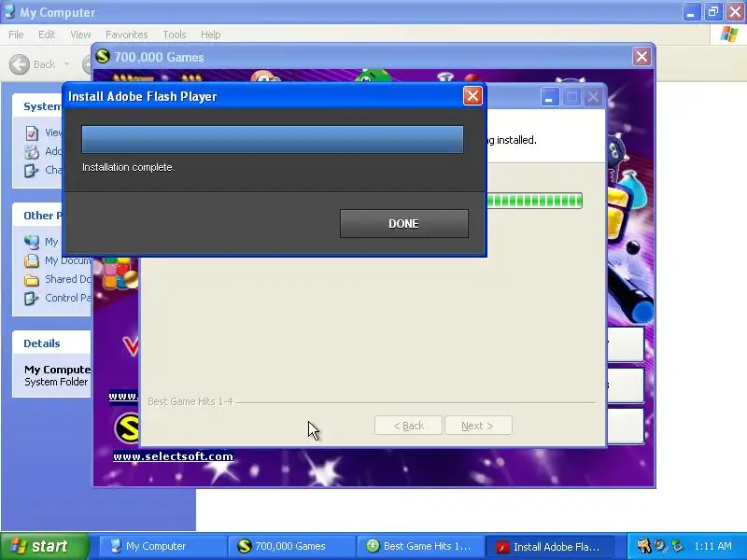747x560 pixels.
Task: Click the 'Installation complete.' status text
Action: click(x=128, y=167)
